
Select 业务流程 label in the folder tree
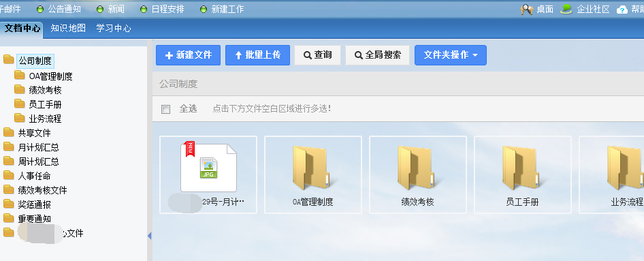(45, 119)
